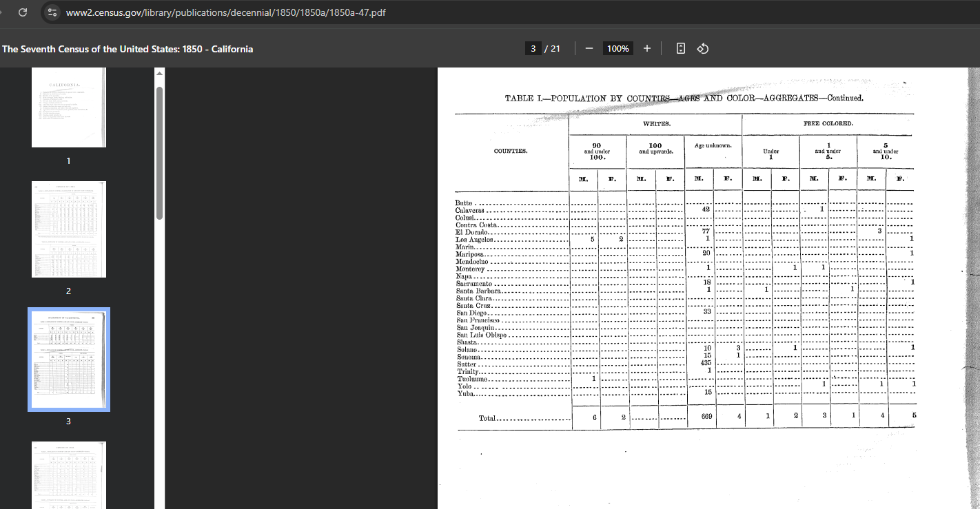Click the value 435 in Sutter row

tap(706, 363)
